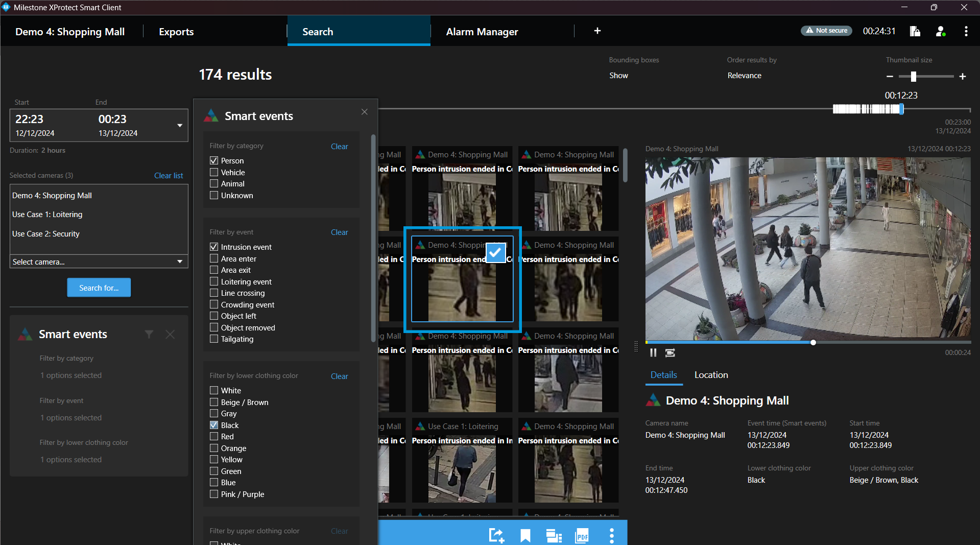Uncheck the Black lower clothing color

pyautogui.click(x=214, y=425)
